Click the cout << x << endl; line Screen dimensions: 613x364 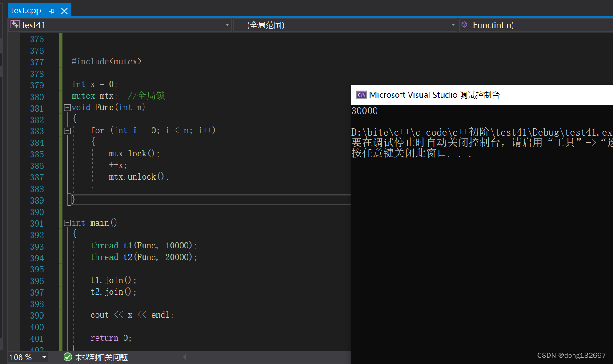tap(132, 315)
